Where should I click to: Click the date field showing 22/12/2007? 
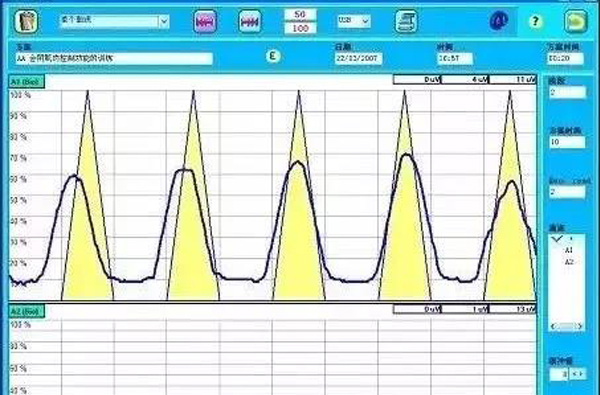pyautogui.click(x=358, y=59)
